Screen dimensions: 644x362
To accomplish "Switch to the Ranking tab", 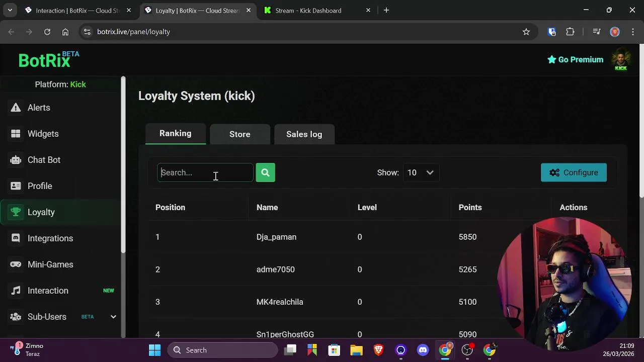I will (176, 134).
